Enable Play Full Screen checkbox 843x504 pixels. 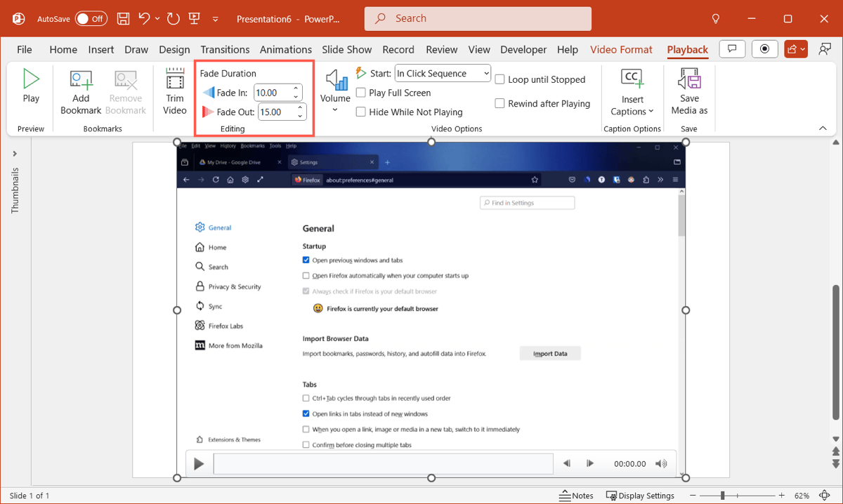[x=361, y=93]
